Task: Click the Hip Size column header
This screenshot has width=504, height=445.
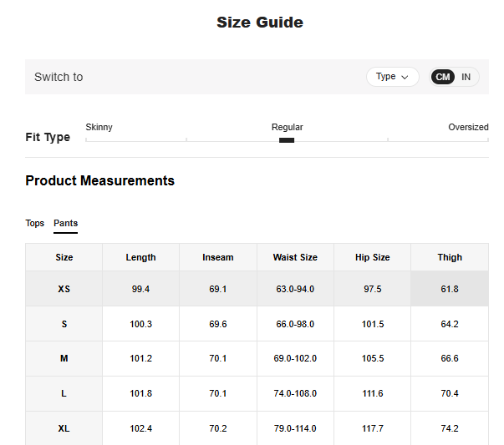Action: [x=373, y=257]
